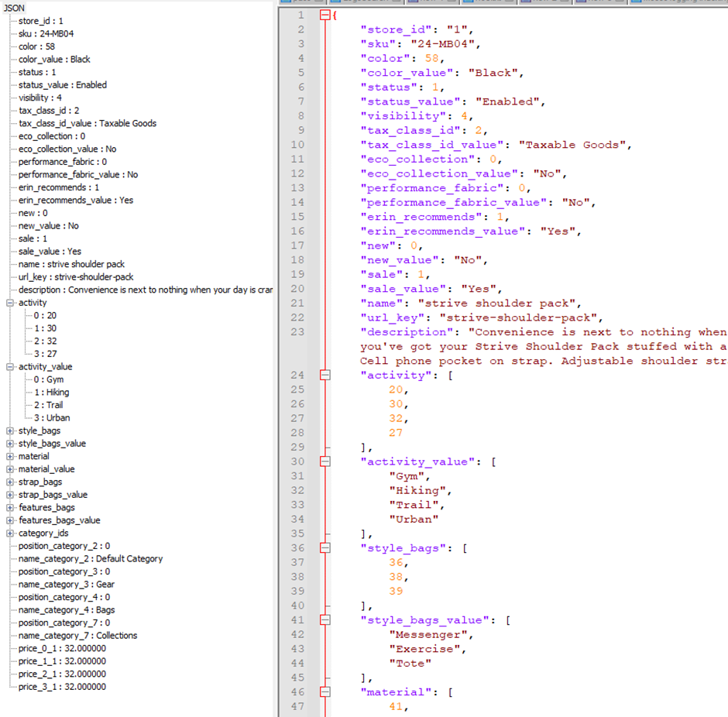Expand the strap_bags_value tree node
Screen dimensions: 728x717
pos(10,495)
